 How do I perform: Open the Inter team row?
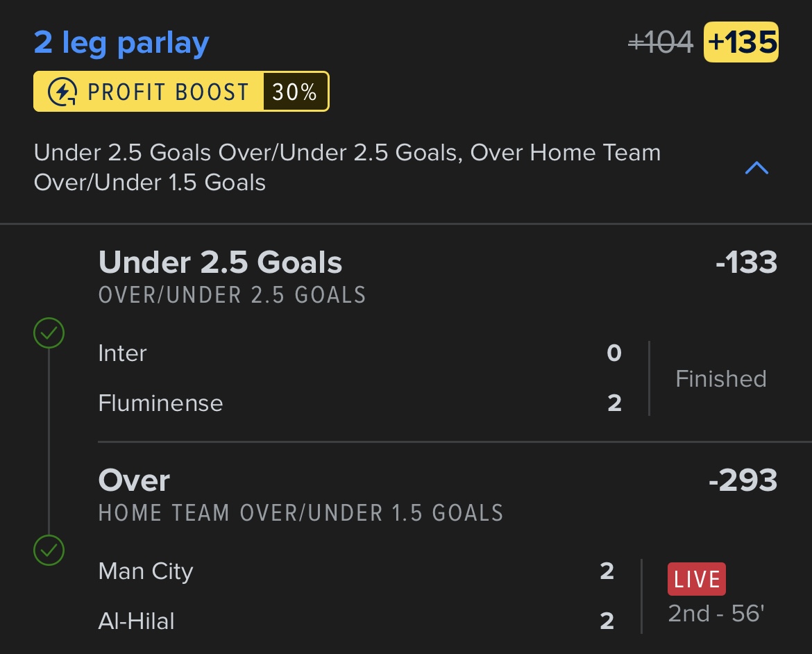pos(360,353)
